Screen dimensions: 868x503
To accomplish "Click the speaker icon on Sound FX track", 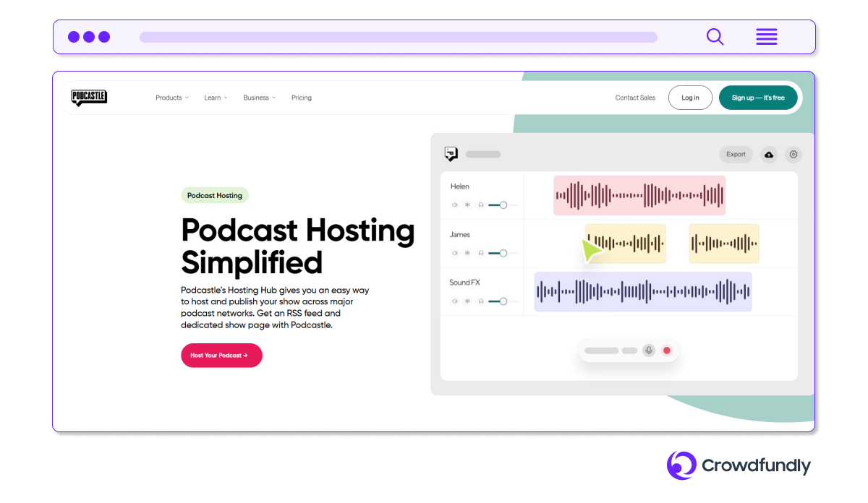I will click(x=455, y=301).
